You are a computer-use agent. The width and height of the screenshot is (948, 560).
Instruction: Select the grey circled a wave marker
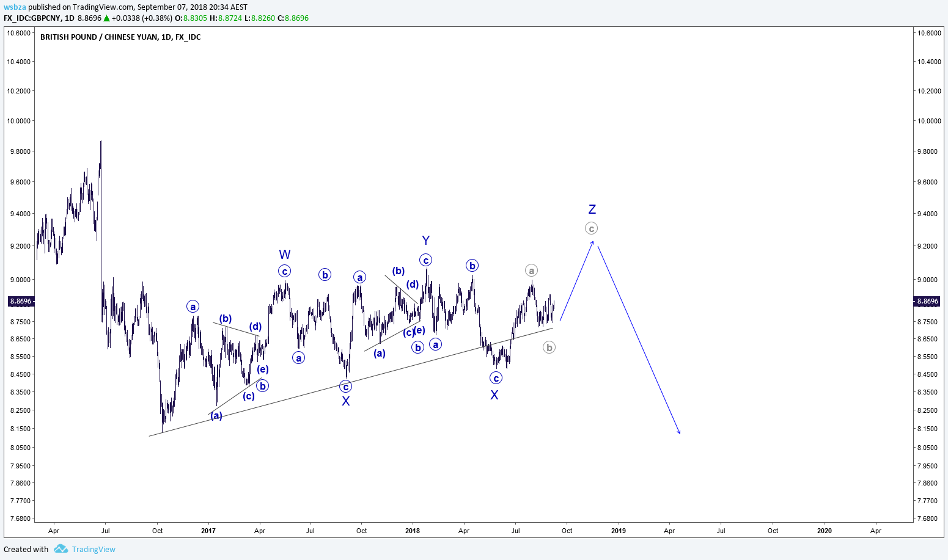click(x=531, y=271)
